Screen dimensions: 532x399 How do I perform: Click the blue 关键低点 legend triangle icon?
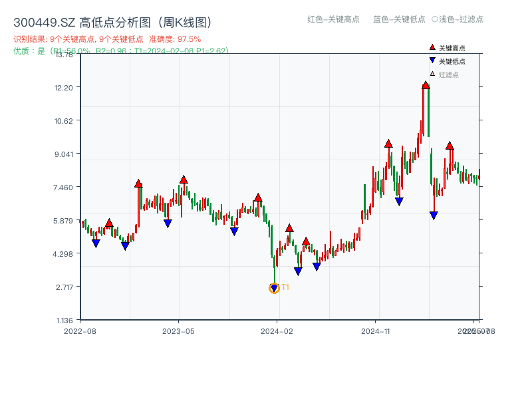432,61
